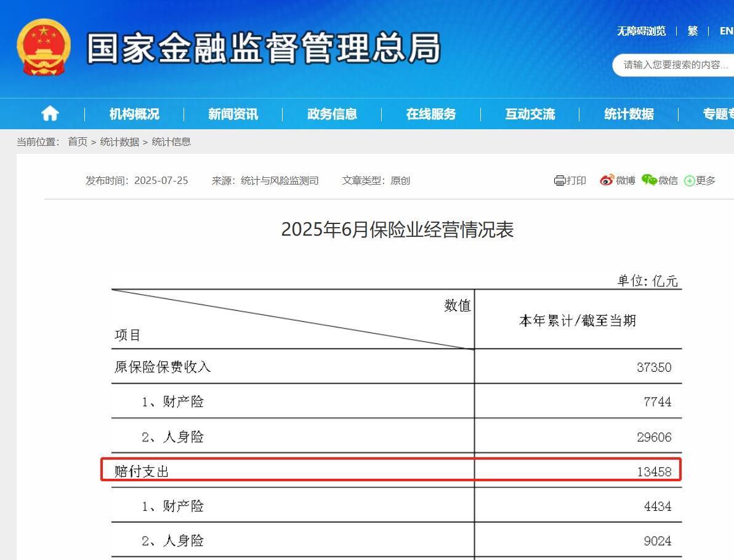Open the 新闻资讯 menu

233,114
